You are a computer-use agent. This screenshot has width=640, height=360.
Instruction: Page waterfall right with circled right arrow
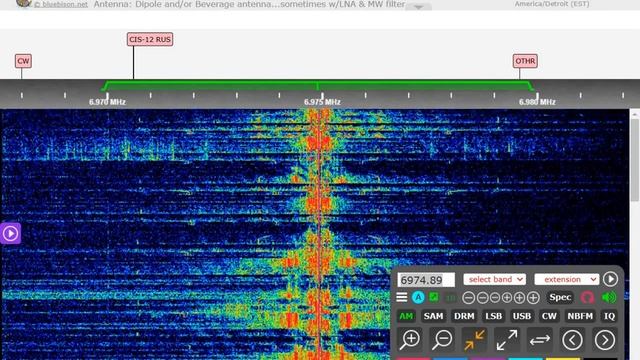pos(604,340)
